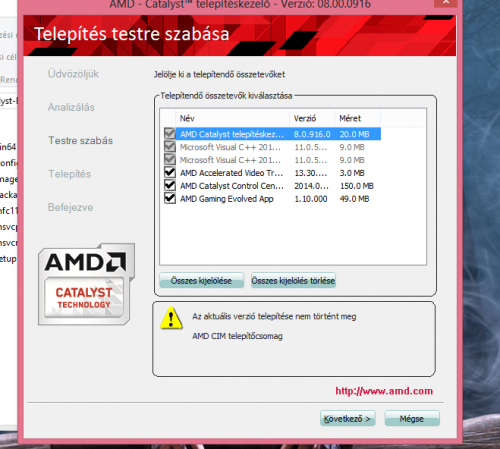Close the Catalyst installer window
500x449 pixels.
click(445, 3)
